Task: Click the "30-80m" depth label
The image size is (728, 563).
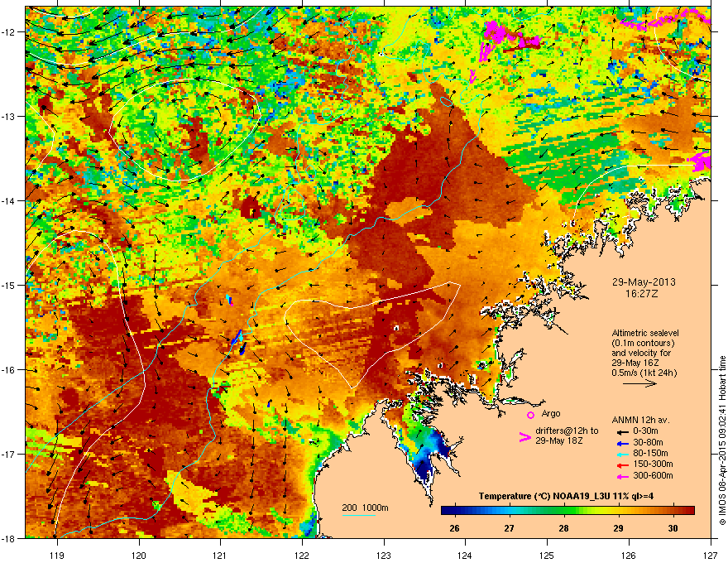Action: 648,442
